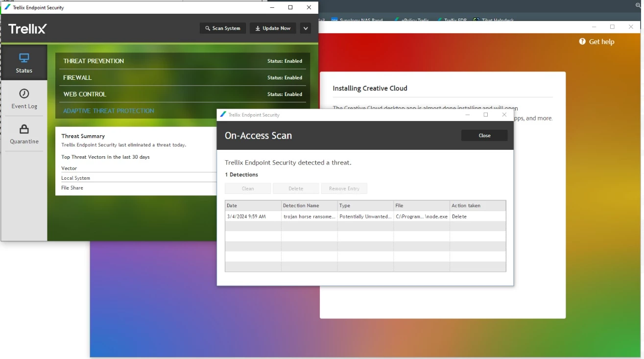Maximize the Creative Cloud installer window

tap(612, 27)
